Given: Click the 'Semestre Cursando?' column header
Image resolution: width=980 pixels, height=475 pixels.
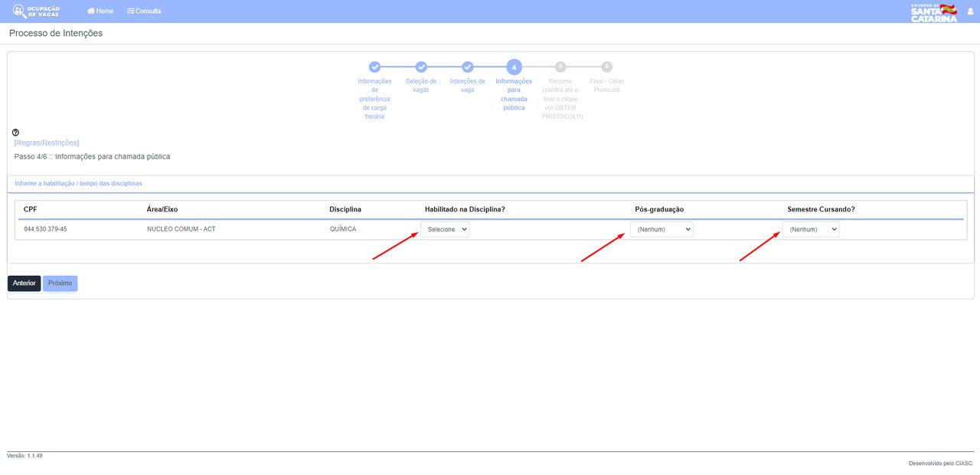Looking at the screenshot, I should point(822,209).
